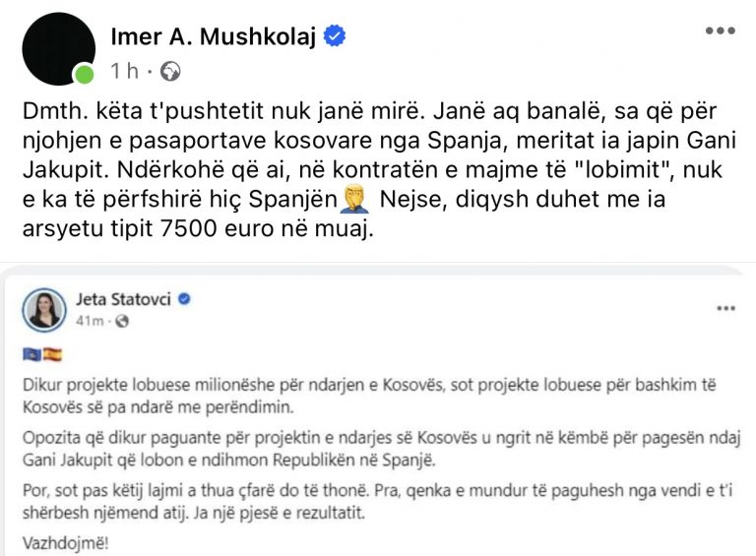Image resolution: width=756 pixels, height=556 pixels.
Task: Click the facepalm emoji in the post text
Action: (x=354, y=204)
